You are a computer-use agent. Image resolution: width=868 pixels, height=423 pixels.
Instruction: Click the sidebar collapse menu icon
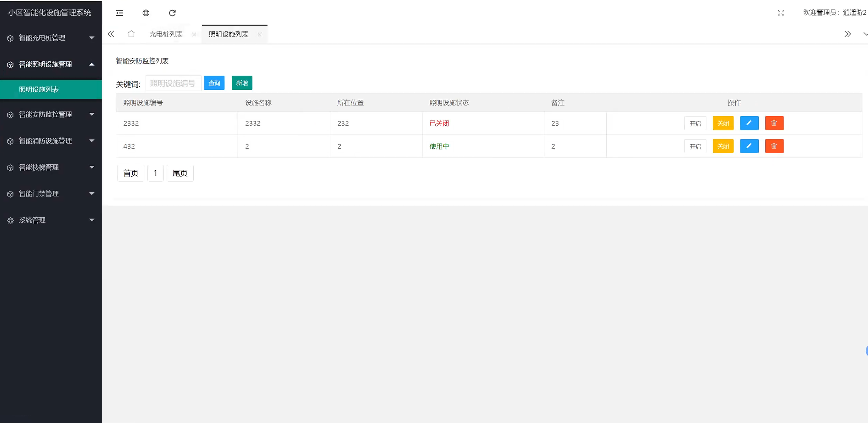(x=120, y=13)
